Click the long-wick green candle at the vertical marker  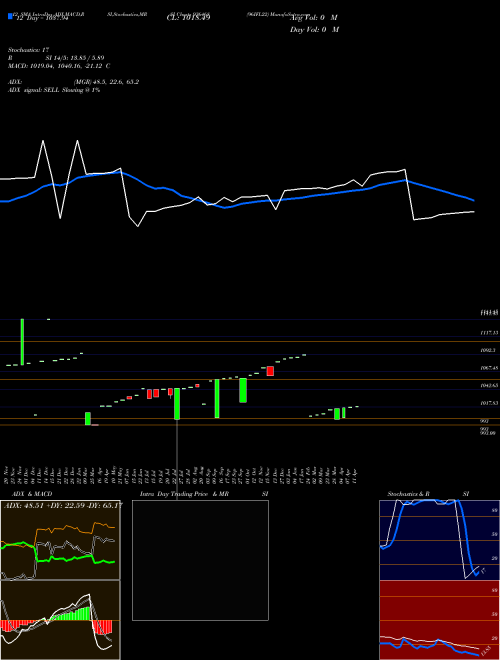coord(177,404)
